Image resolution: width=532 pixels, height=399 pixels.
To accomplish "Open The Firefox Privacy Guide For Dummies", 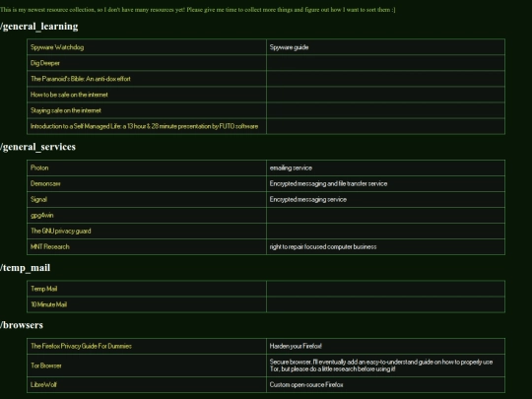I will (x=81, y=346).
